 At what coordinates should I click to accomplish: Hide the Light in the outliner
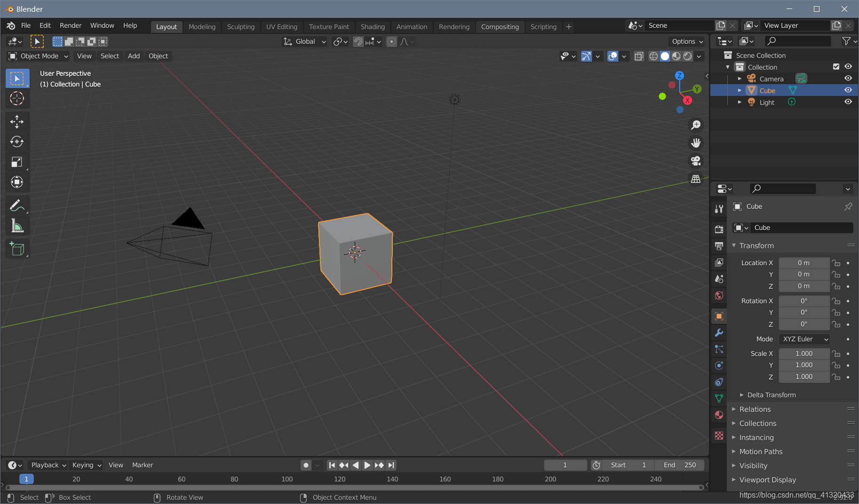click(x=848, y=102)
